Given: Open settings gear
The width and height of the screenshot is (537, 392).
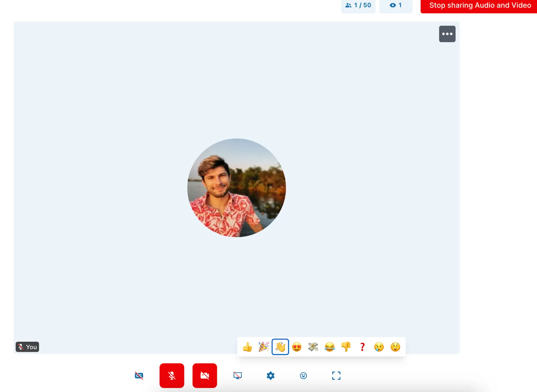Looking at the screenshot, I should (x=271, y=376).
